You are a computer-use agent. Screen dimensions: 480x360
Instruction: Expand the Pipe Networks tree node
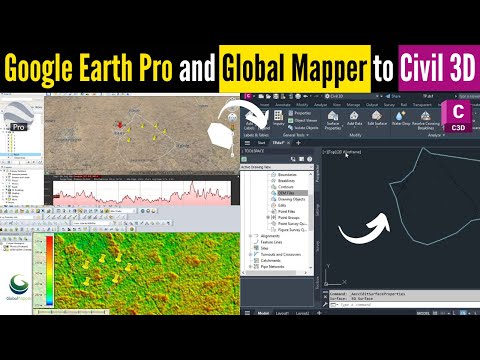(250, 267)
